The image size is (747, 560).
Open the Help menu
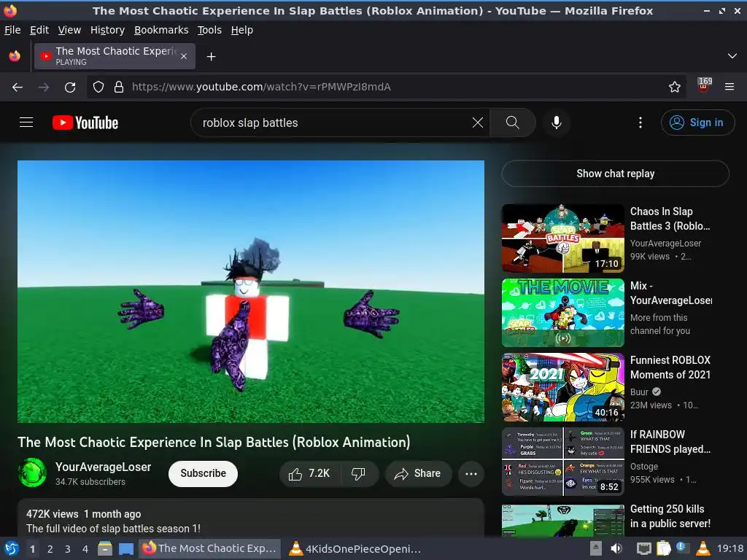pos(242,30)
